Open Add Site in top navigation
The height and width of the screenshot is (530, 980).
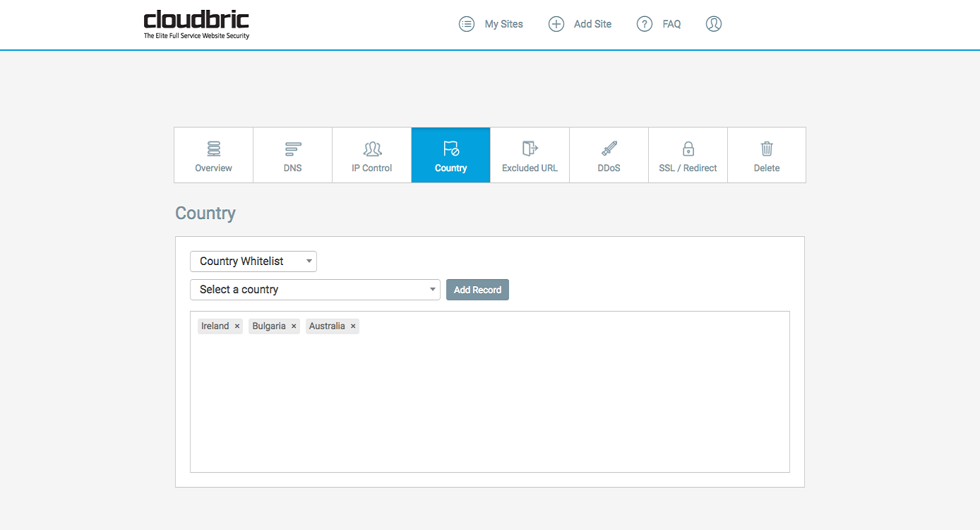580,24
